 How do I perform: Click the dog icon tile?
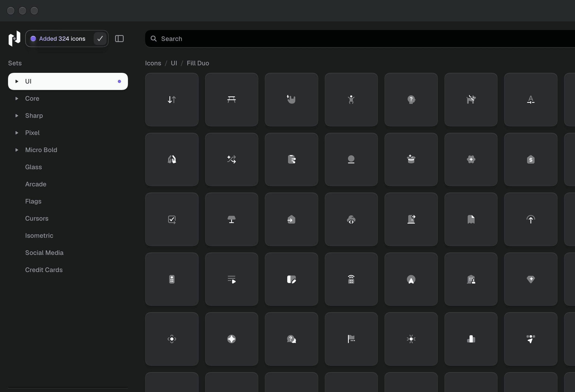pyautogui.click(x=471, y=100)
